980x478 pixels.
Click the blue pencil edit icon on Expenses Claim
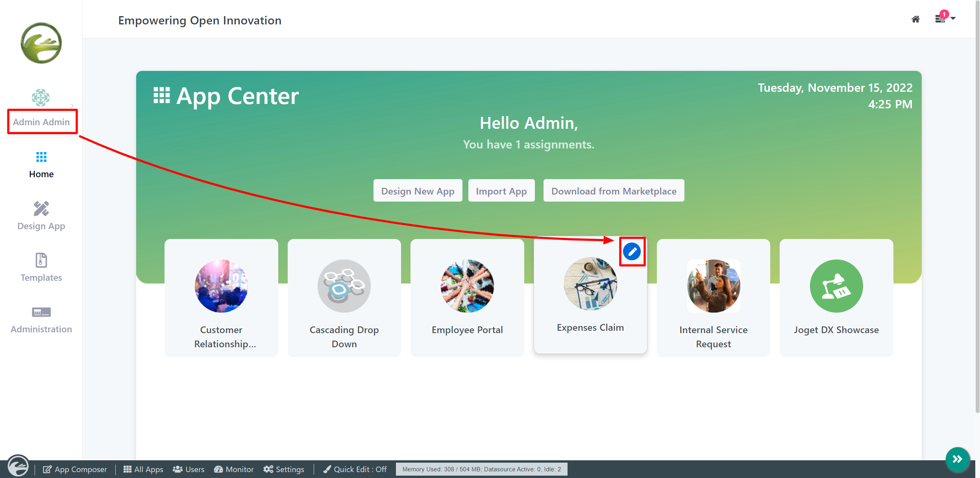(632, 251)
